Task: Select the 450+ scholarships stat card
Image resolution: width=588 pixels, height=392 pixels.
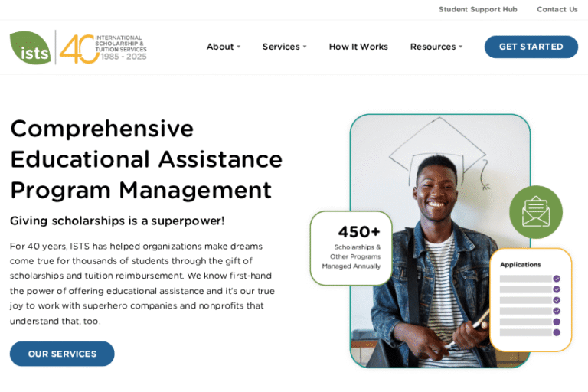Action: tap(351, 247)
